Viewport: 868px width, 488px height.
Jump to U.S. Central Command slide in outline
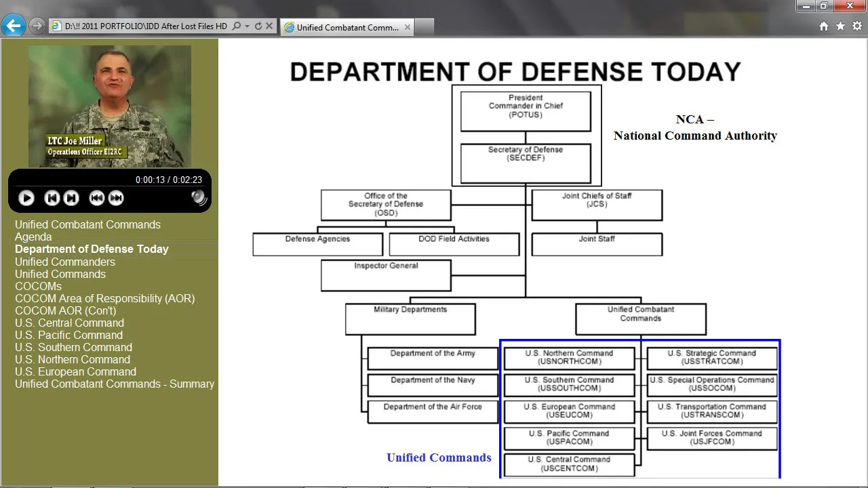click(x=69, y=323)
